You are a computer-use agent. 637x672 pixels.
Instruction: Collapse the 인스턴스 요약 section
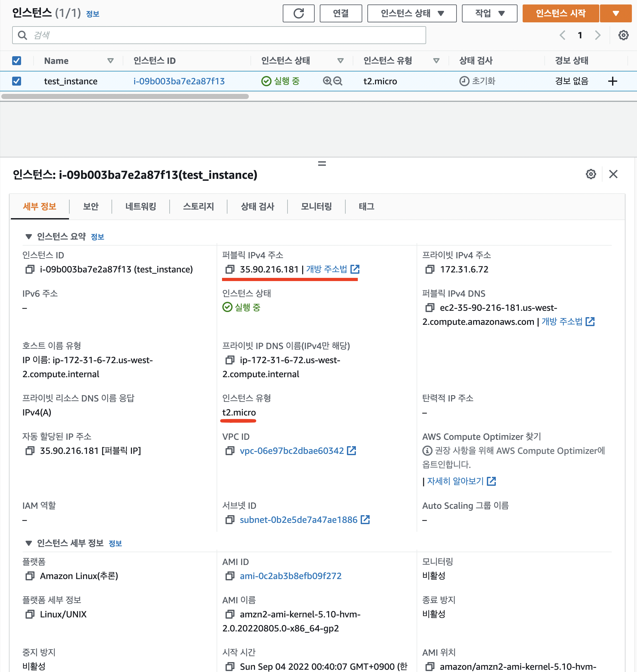[x=29, y=237]
